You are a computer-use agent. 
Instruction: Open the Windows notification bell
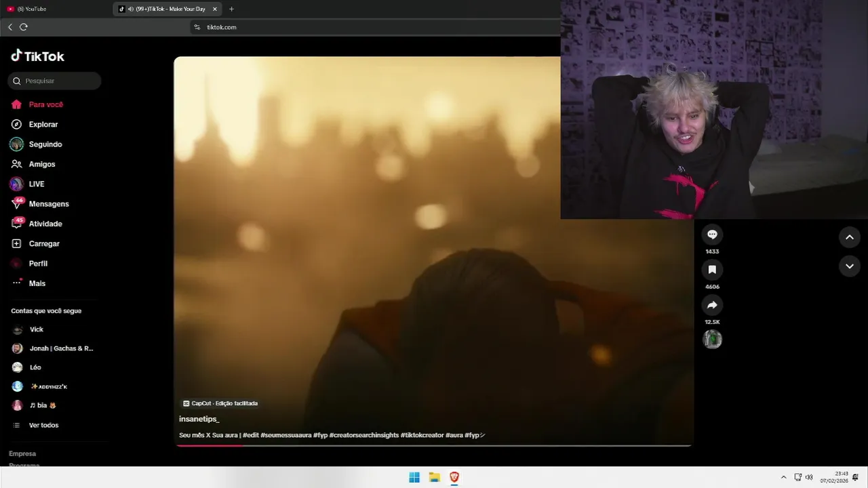[856, 477]
